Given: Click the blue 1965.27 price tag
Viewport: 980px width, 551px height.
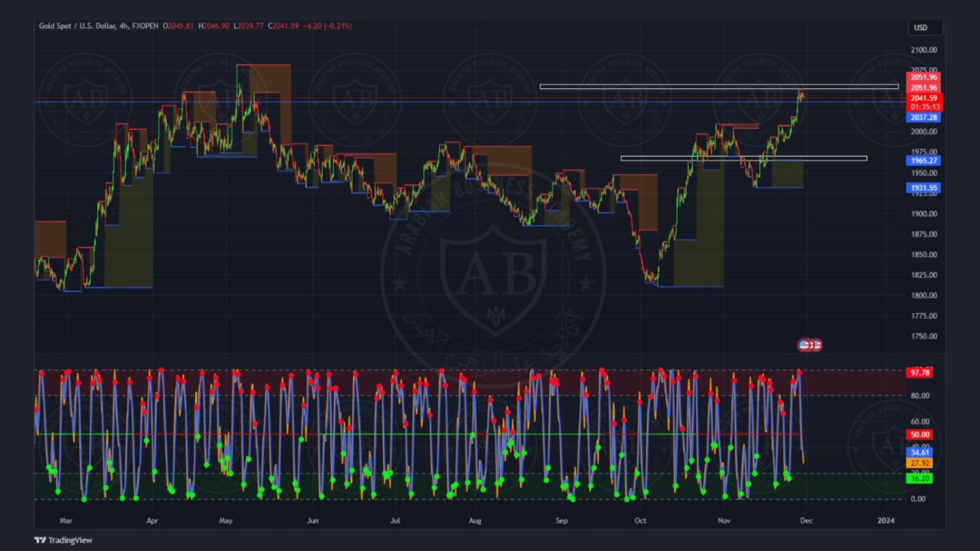Looking at the screenshot, I should point(923,161).
